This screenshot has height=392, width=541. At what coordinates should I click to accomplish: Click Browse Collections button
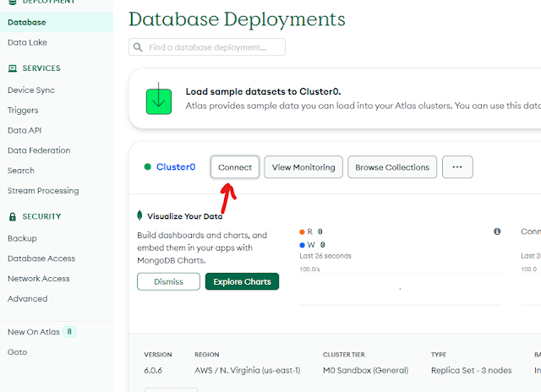tap(392, 167)
